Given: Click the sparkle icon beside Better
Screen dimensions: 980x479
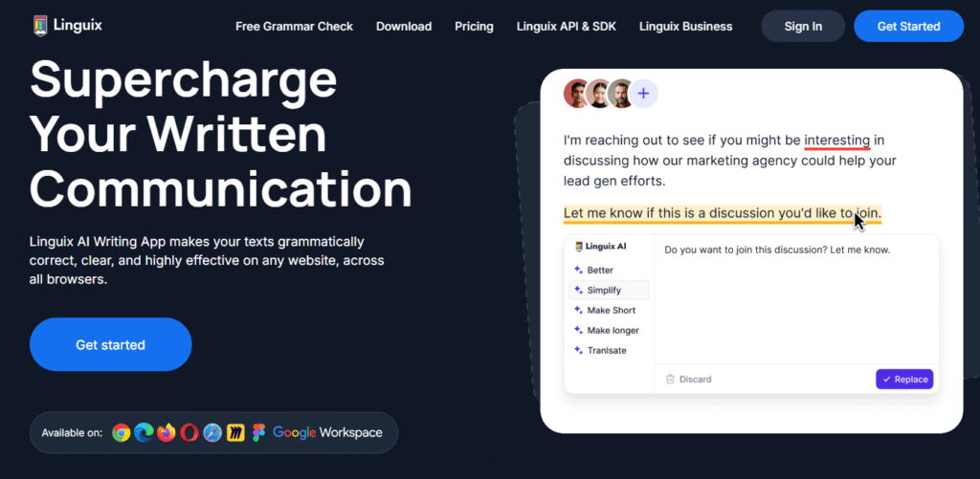Looking at the screenshot, I should click(x=578, y=271).
